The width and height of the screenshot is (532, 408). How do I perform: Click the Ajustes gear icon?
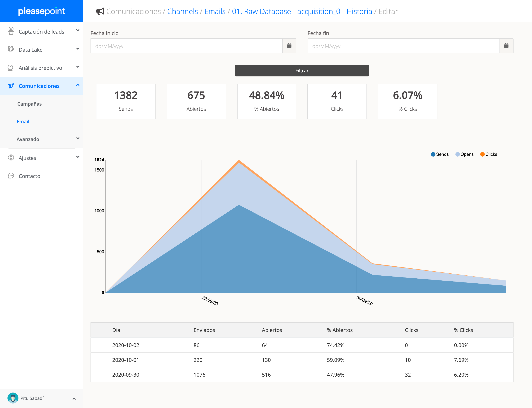coord(11,158)
